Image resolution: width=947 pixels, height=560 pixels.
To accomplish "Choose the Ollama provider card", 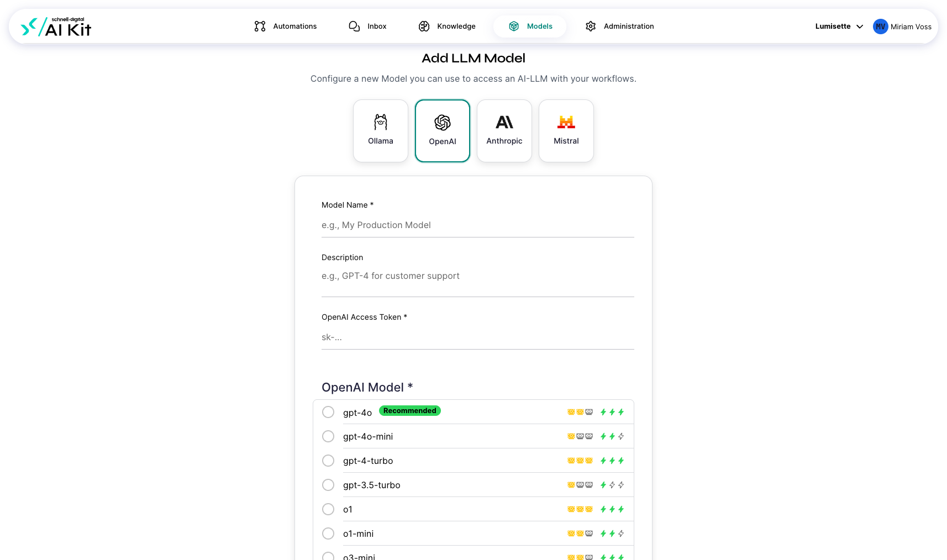I will pos(381,131).
